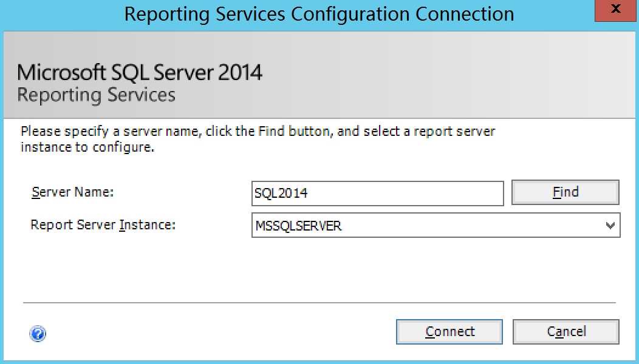Click the 'Microsoft SQL Server 2014' heading
The height and width of the screenshot is (364, 639).
tap(139, 72)
